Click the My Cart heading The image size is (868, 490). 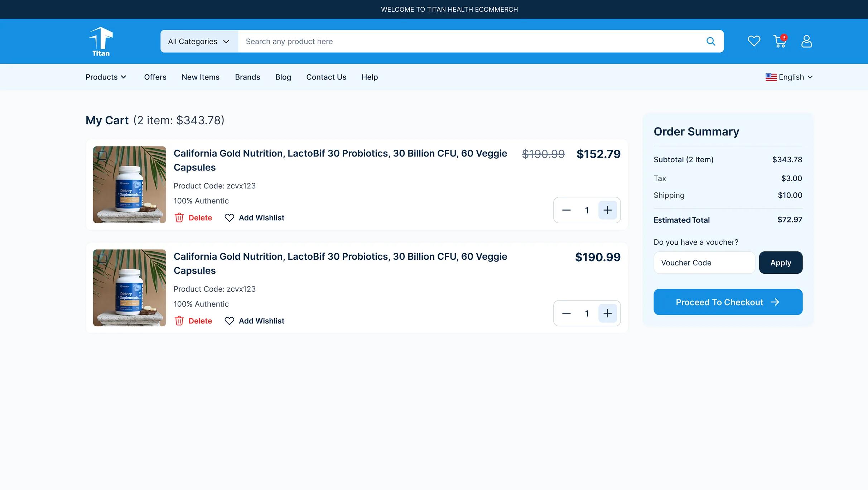[107, 120]
